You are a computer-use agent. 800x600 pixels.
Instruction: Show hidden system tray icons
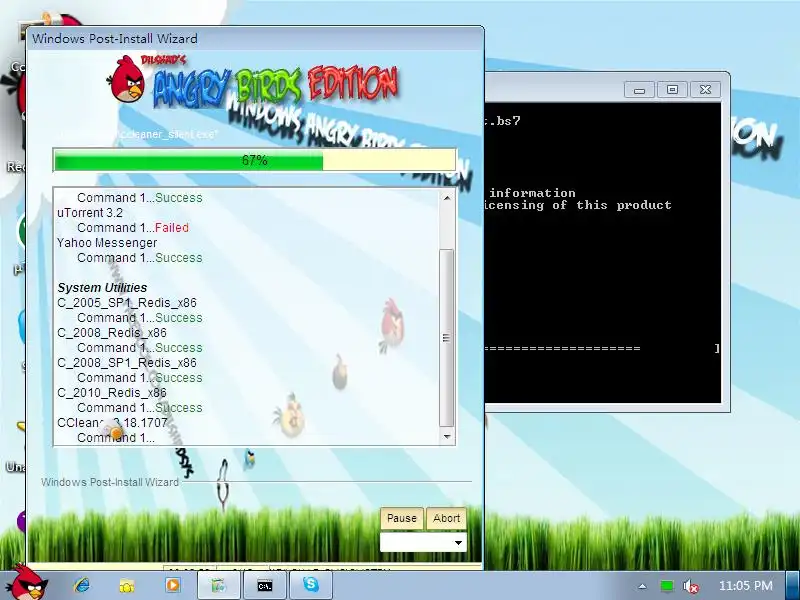tap(642, 586)
